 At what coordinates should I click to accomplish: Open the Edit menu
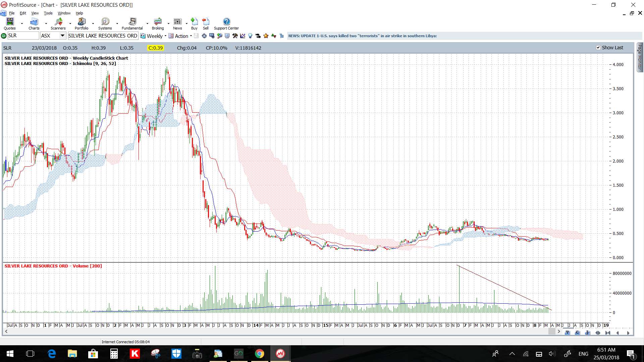(23, 13)
